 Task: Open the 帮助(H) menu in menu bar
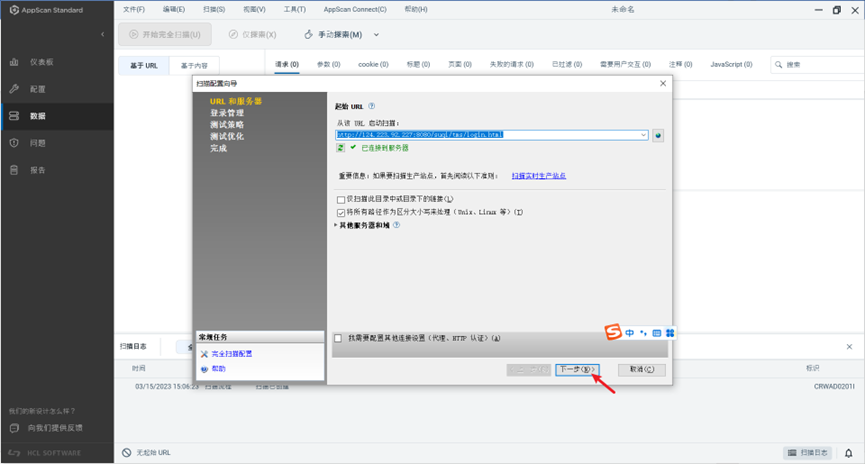coord(416,9)
